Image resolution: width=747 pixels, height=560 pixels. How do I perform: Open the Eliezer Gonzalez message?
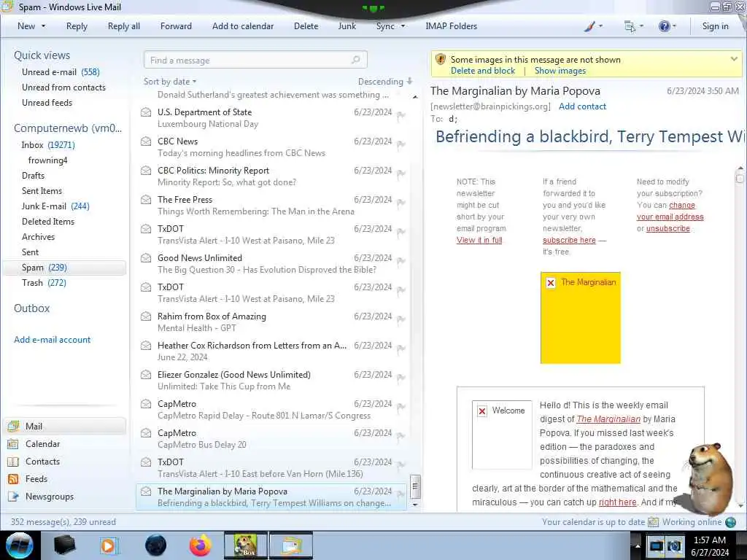point(271,380)
